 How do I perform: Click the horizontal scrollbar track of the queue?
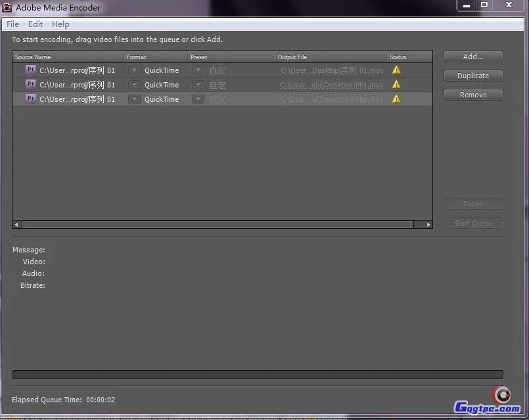tap(217, 224)
